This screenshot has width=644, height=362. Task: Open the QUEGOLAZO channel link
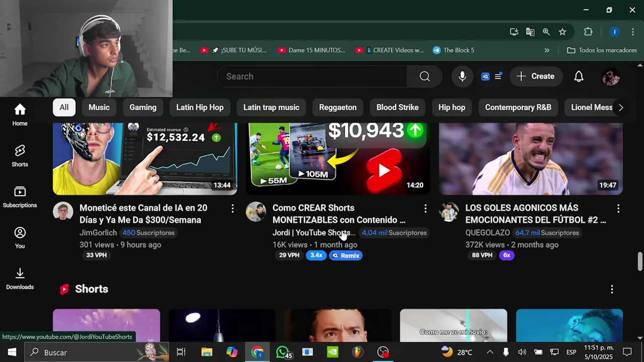pyautogui.click(x=488, y=233)
